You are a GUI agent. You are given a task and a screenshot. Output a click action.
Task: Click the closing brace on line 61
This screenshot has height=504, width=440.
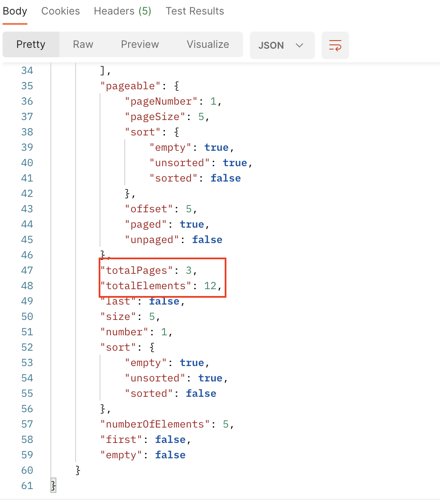pyautogui.click(x=53, y=485)
